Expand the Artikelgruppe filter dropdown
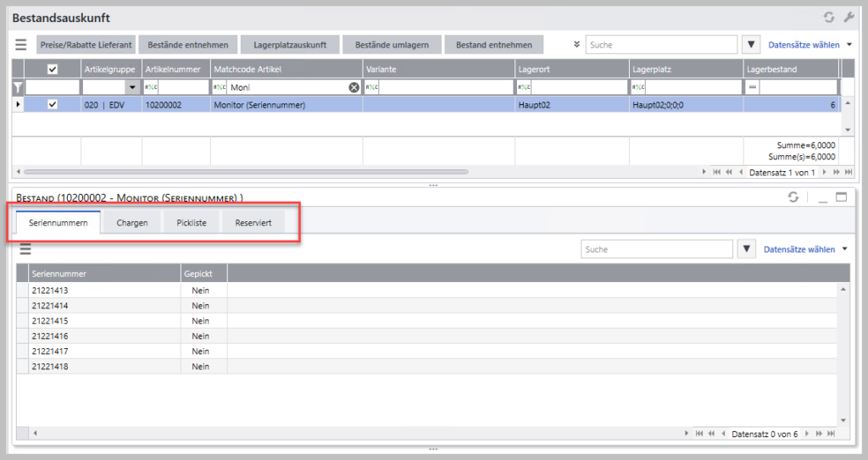 tap(131, 87)
